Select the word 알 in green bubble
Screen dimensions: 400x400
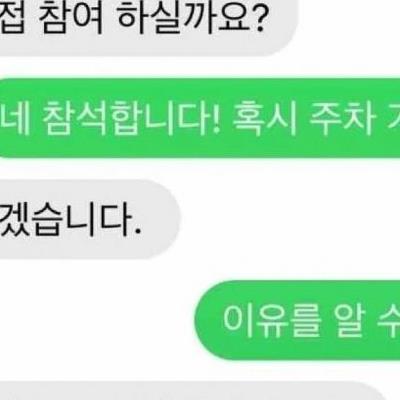click(x=349, y=321)
